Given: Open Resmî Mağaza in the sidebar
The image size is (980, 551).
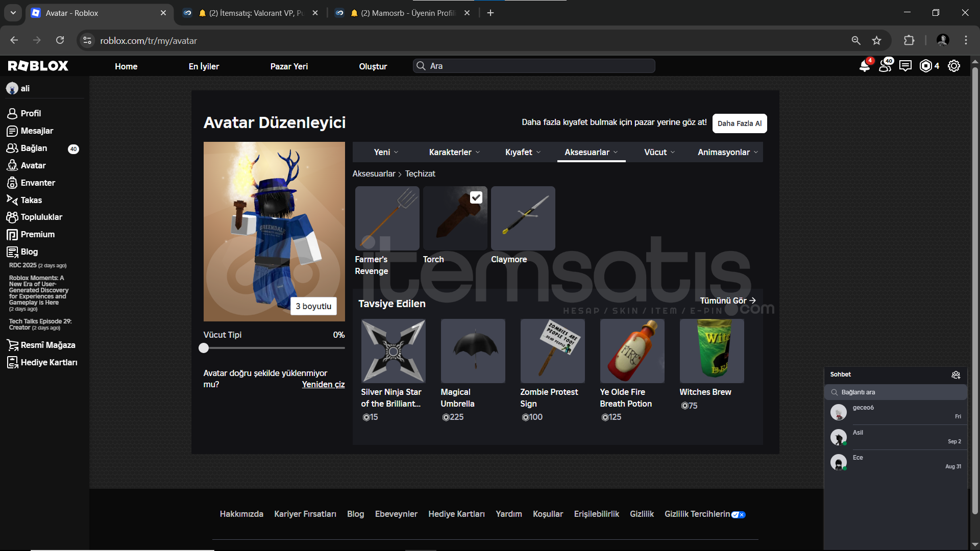Looking at the screenshot, I should point(41,345).
